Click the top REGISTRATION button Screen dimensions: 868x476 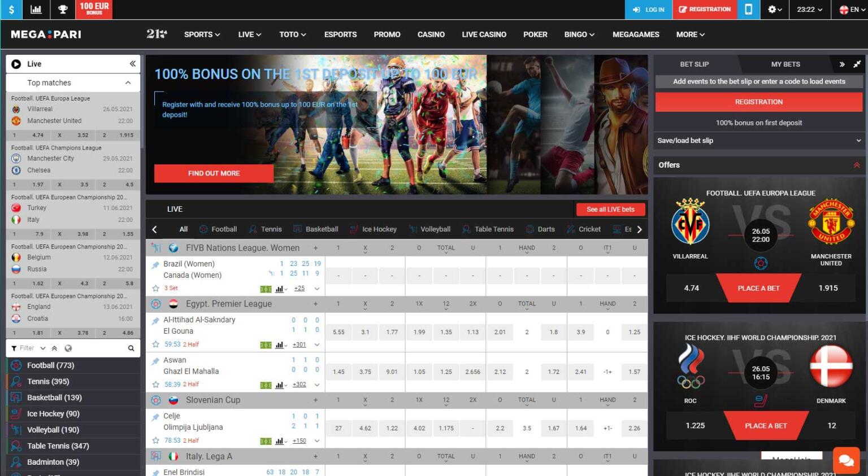(705, 10)
